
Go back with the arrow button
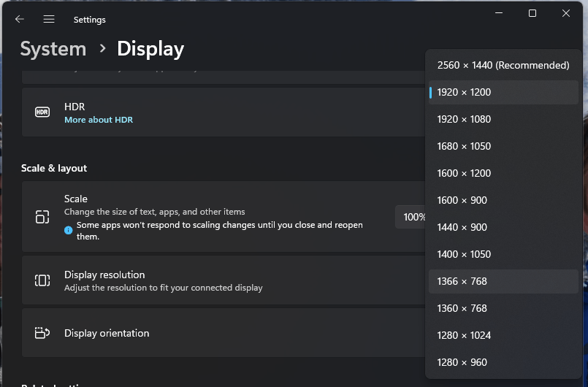[x=20, y=19]
